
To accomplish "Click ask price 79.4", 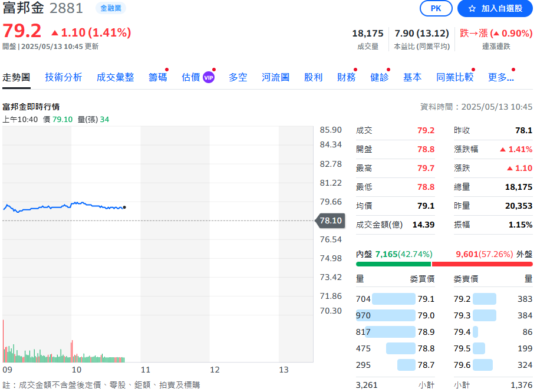I will [462, 332].
